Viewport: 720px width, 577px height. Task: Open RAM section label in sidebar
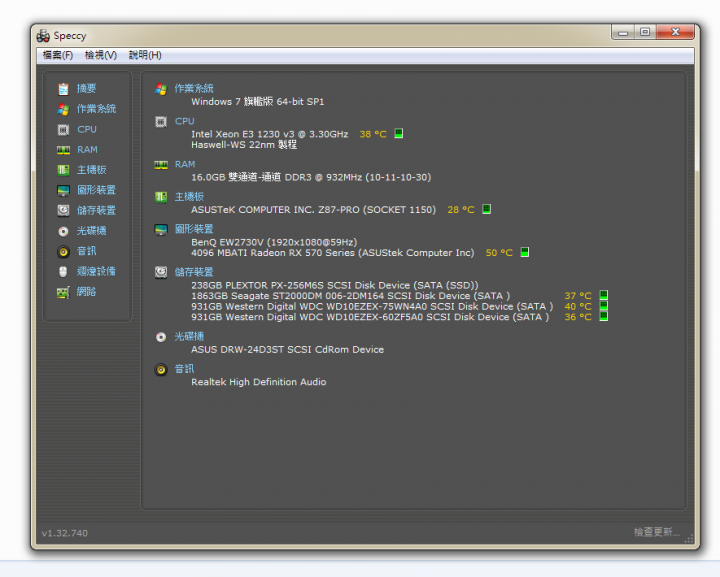pyautogui.click(x=87, y=150)
